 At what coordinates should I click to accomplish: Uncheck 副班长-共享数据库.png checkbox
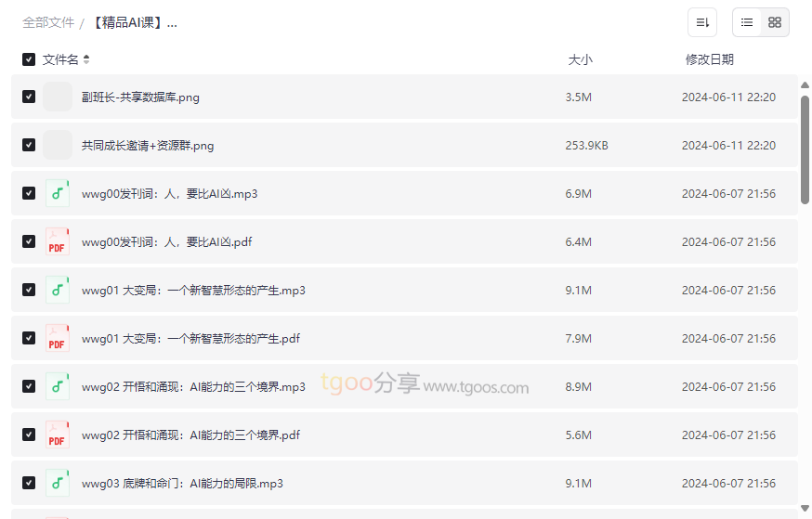pos(29,97)
